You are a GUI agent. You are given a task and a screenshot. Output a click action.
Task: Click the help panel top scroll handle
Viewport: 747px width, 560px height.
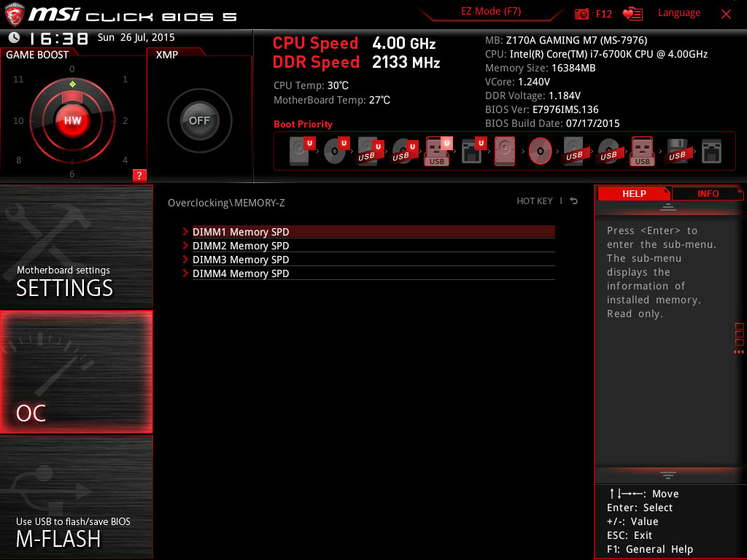click(x=668, y=206)
